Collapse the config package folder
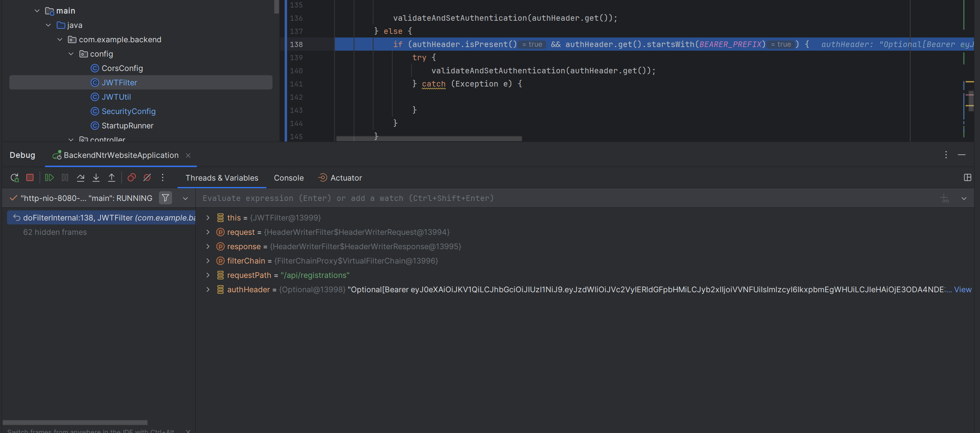The image size is (980, 433). 71,54
